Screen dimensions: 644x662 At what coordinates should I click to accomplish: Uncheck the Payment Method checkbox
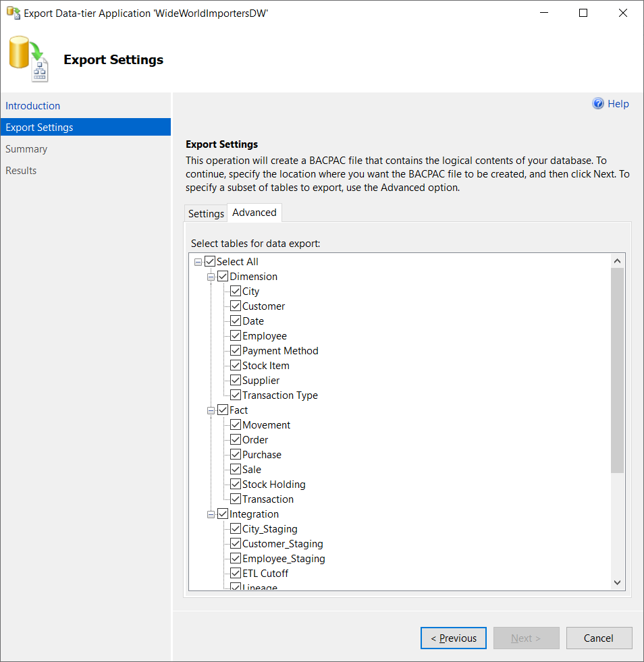click(236, 350)
